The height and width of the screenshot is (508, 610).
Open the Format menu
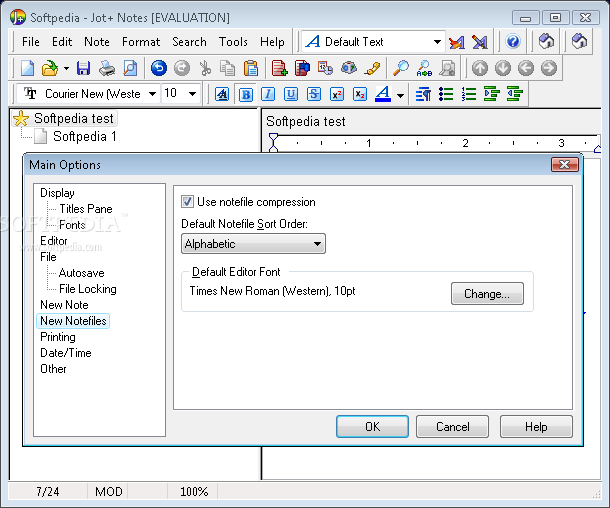click(141, 42)
